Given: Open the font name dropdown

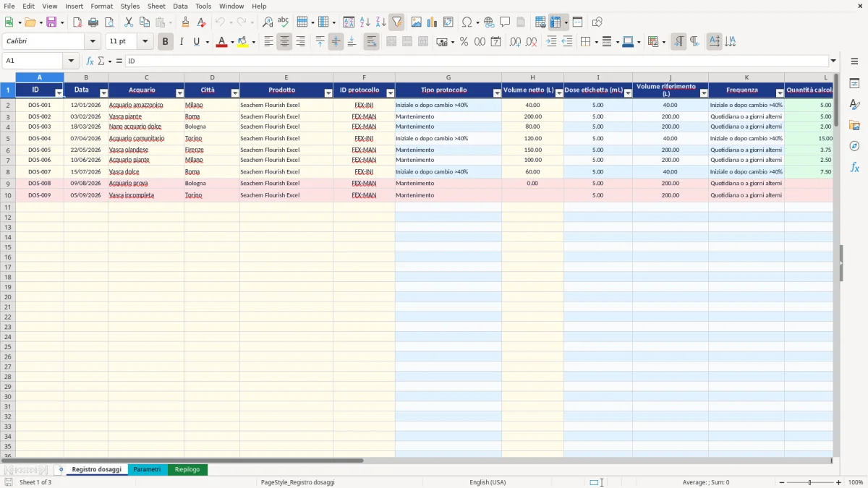Looking at the screenshot, I should (x=93, y=42).
